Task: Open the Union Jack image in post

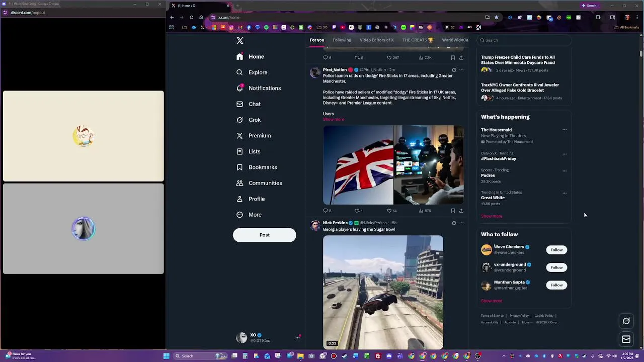Action: 358,165
